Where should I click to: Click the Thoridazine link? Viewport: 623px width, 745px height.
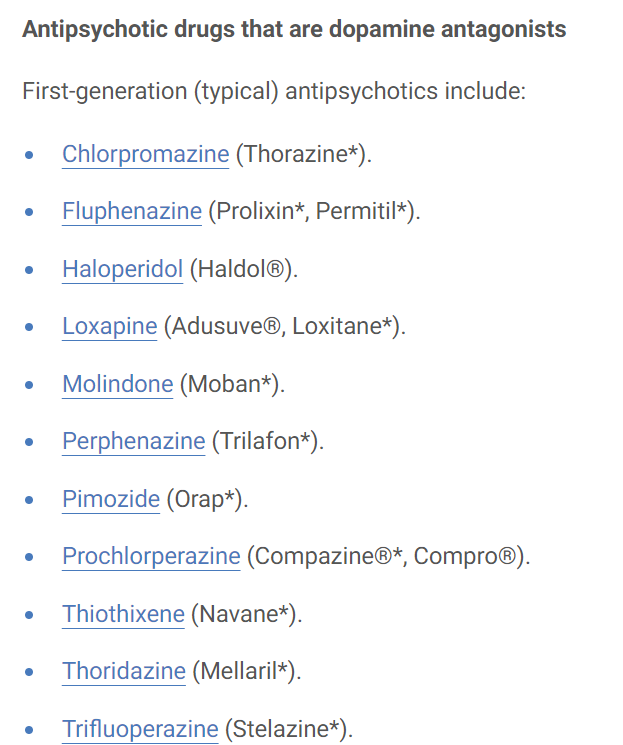pos(124,671)
